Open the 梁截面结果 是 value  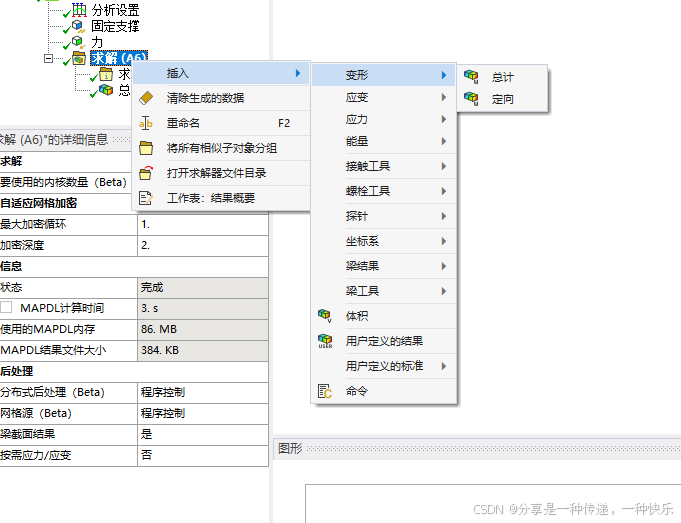click(x=202, y=434)
